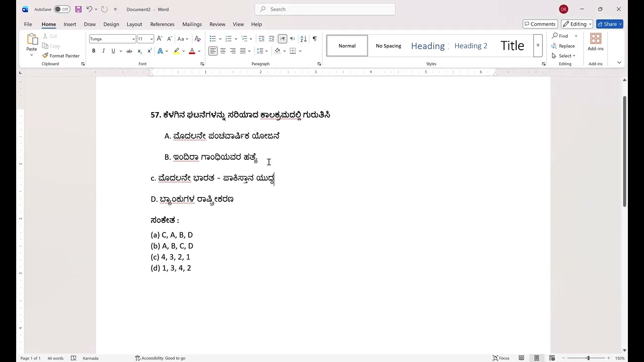Switch to Web Layout view icon
Viewport: 644px width, 362px height.
point(552,358)
